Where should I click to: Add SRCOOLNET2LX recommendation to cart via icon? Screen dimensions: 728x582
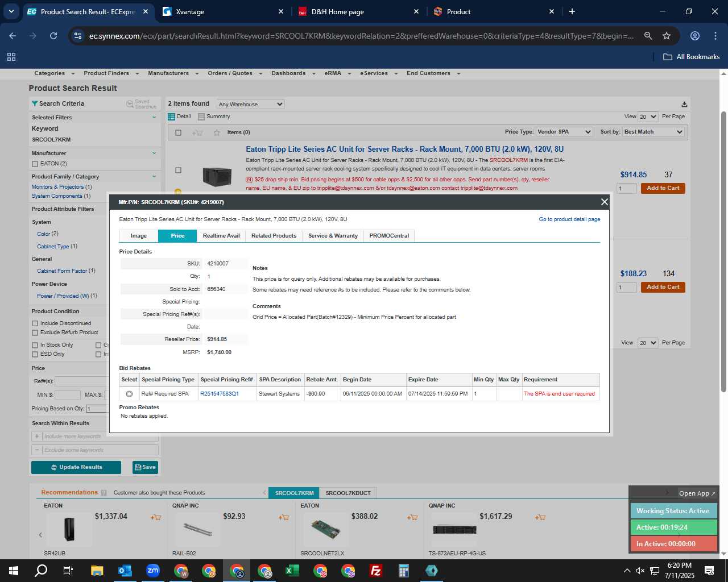point(412,517)
